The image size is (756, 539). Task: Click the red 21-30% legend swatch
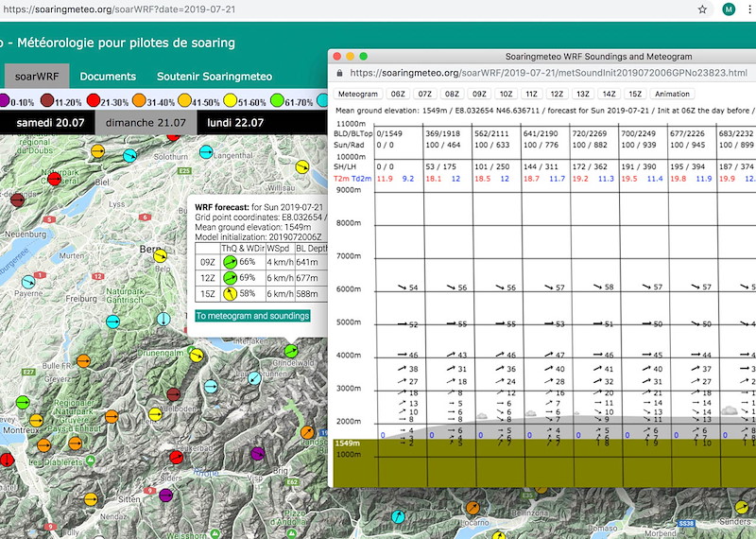[x=94, y=99]
